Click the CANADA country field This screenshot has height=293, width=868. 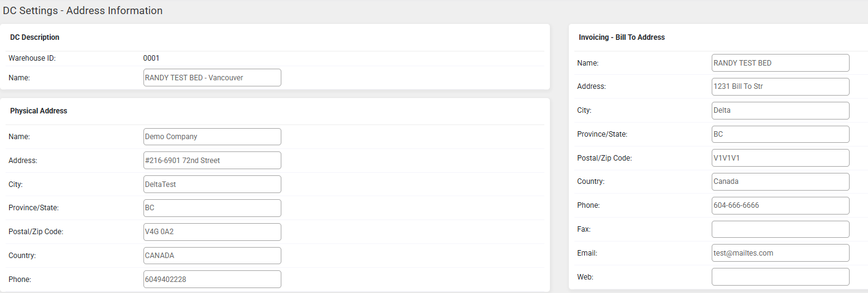point(212,256)
